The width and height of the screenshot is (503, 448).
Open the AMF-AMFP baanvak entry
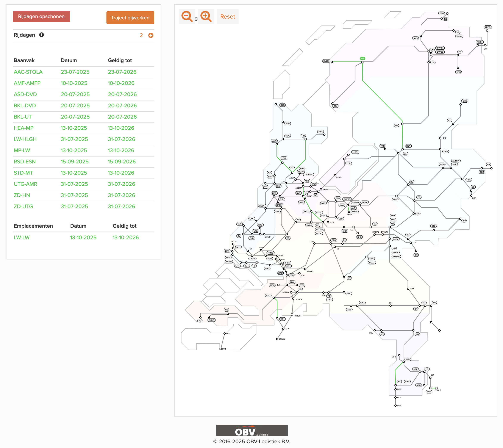click(x=27, y=83)
